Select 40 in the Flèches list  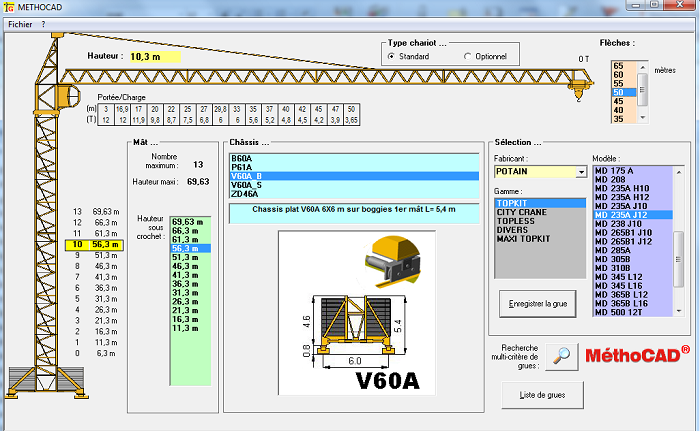(624, 110)
